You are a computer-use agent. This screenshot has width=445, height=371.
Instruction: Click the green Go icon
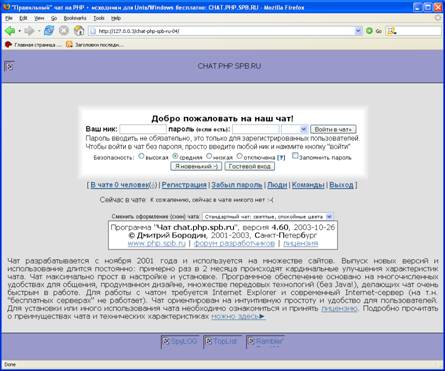click(x=369, y=31)
